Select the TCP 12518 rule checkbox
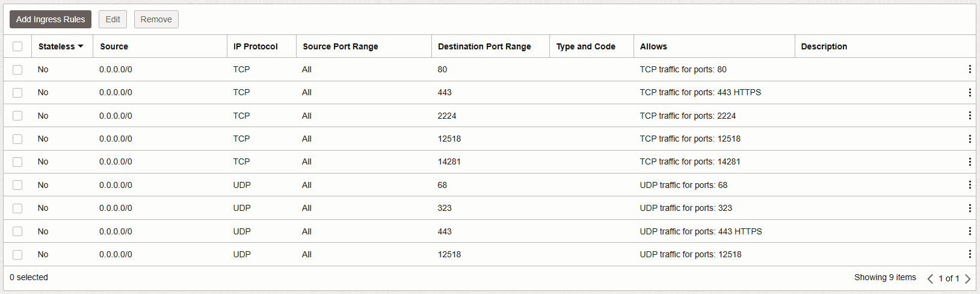 [x=17, y=139]
